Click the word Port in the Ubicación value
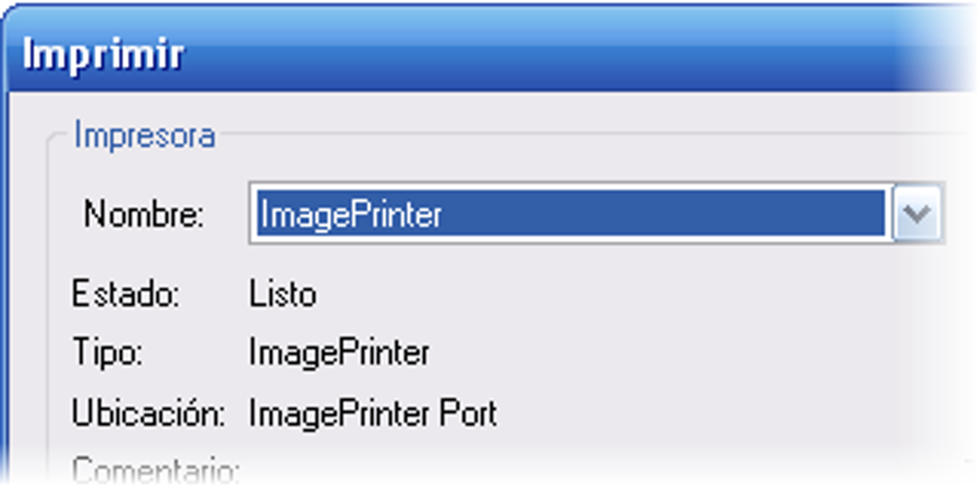The width and height of the screenshot is (980, 487). coord(468,414)
